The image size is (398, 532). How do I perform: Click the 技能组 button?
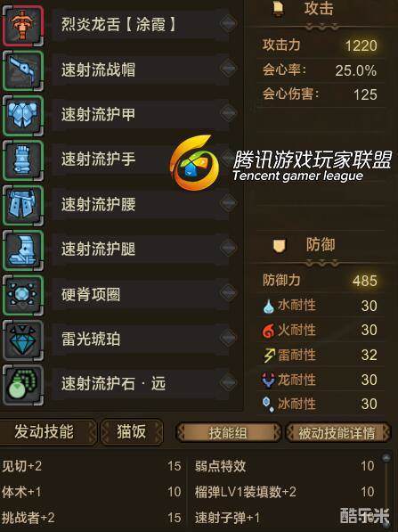click(x=228, y=432)
